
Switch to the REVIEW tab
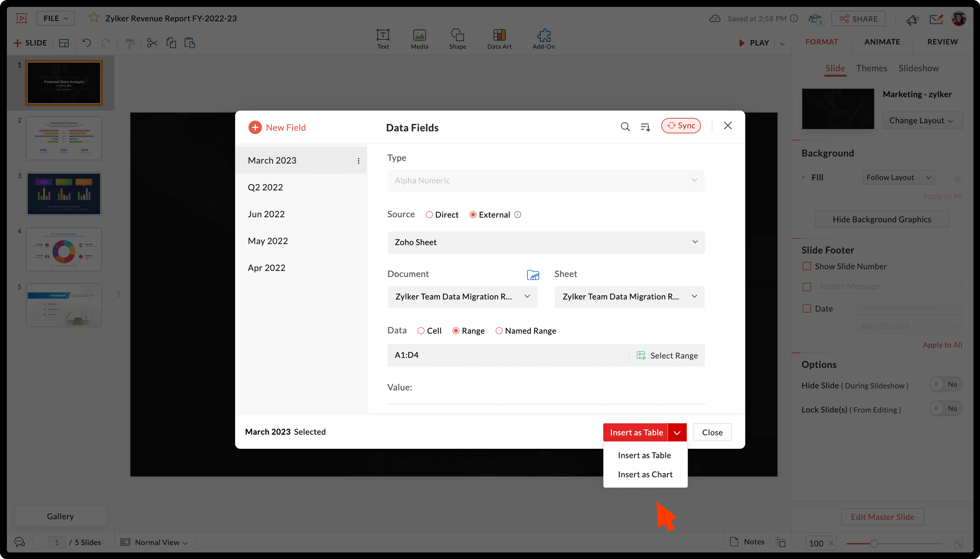click(942, 42)
